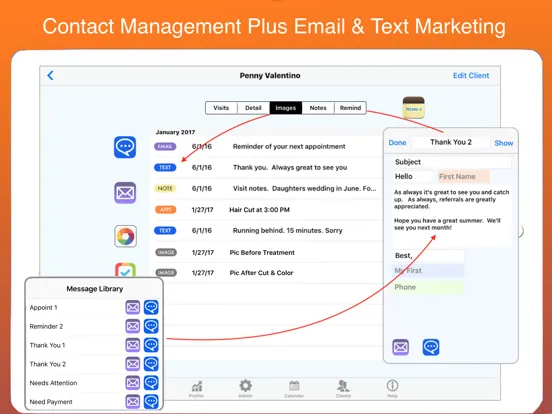The width and height of the screenshot is (552, 414).
Task: Switch to the Notes tab
Action: tap(318, 108)
